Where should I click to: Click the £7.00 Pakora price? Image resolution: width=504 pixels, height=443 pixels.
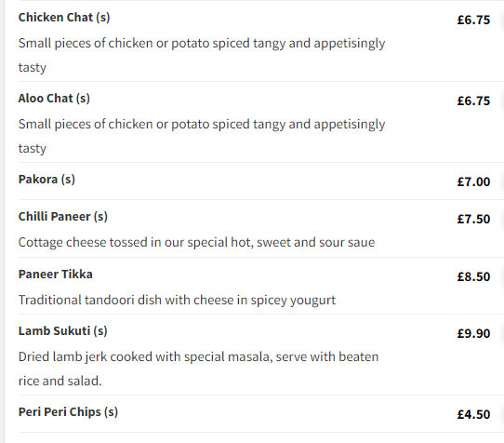473,182
